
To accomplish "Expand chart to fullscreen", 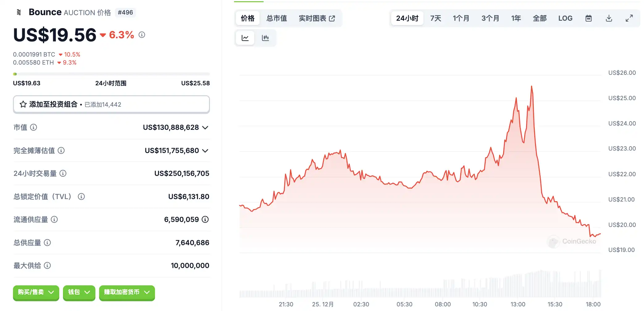I will [x=629, y=18].
